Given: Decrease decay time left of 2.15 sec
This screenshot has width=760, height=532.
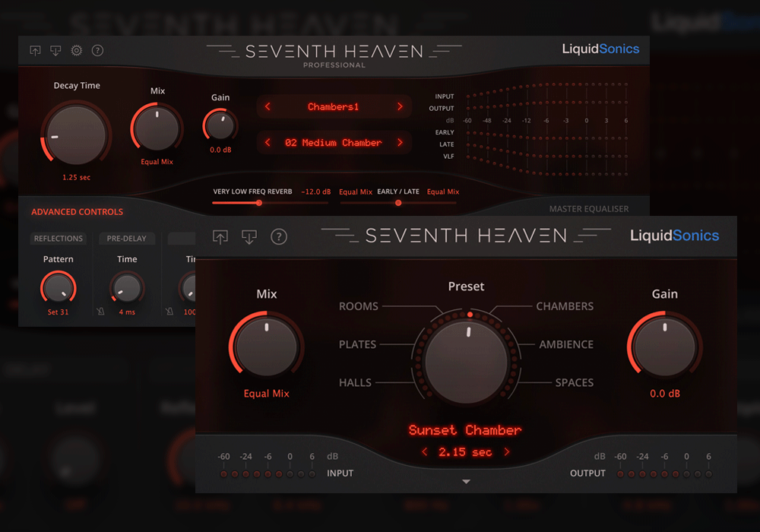Looking at the screenshot, I should tap(425, 451).
